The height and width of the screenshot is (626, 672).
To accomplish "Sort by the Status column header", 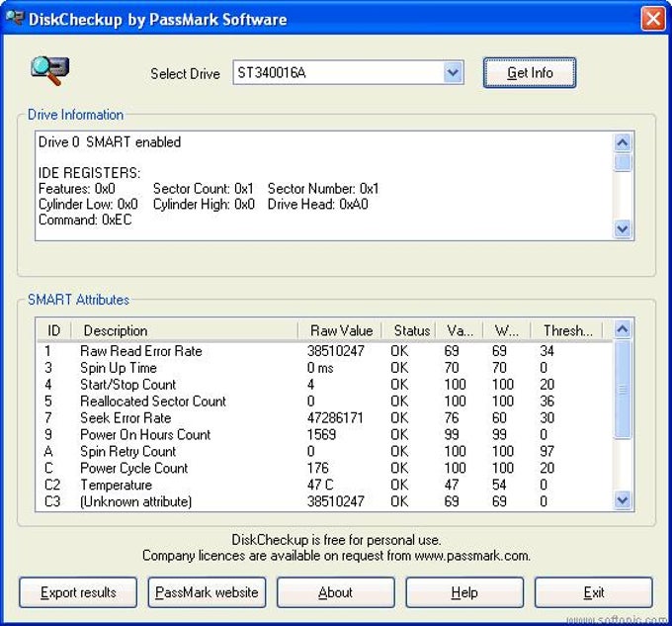I will pyautogui.click(x=409, y=330).
